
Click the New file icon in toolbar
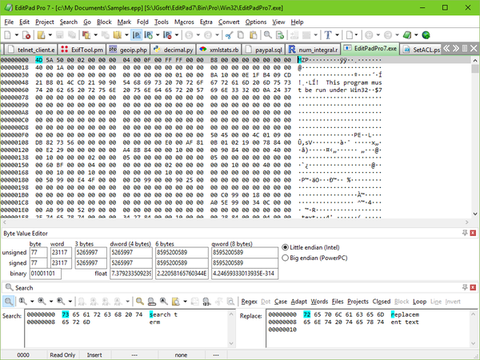pos(8,35)
